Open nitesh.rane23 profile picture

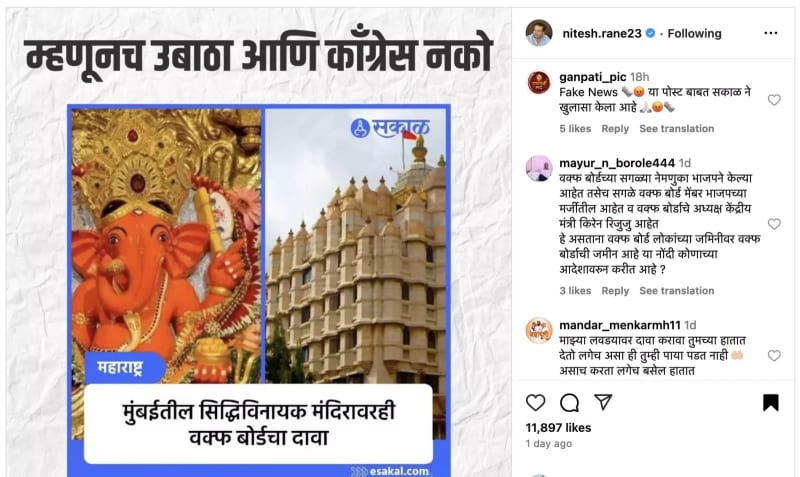pyautogui.click(x=539, y=33)
